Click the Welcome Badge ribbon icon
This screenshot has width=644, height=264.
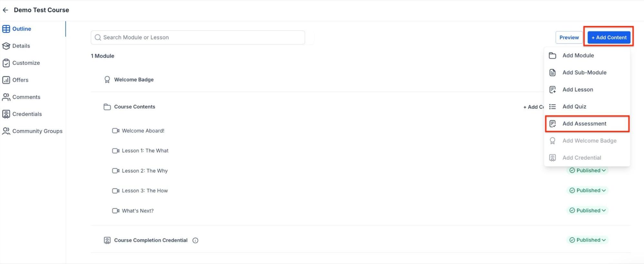tap(107, 80)
